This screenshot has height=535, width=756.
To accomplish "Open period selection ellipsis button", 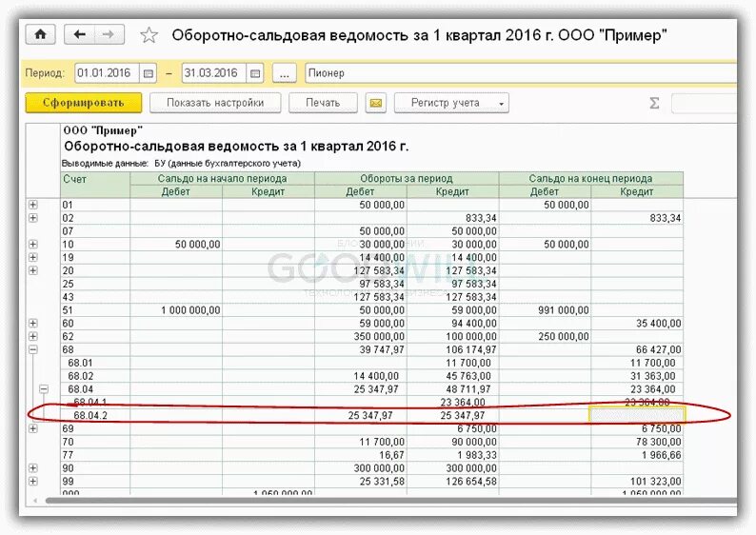I will (285, 73).
